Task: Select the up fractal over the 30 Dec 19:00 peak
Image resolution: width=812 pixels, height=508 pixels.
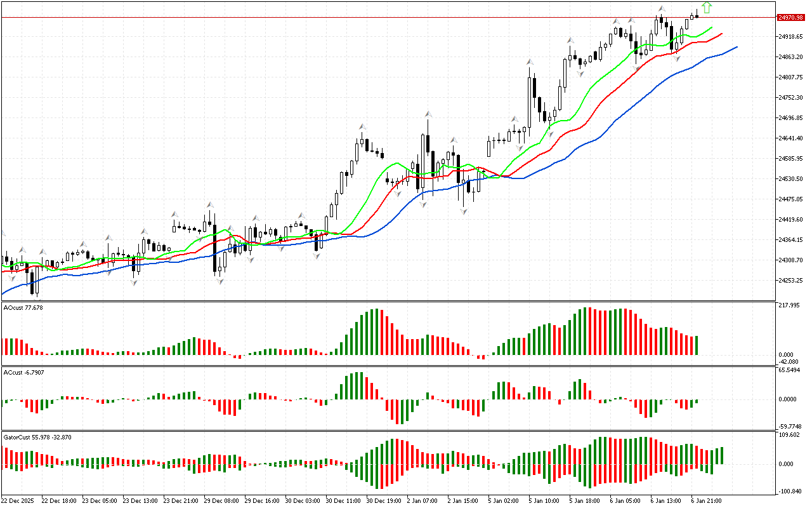Action: click(x=362, y=127)
